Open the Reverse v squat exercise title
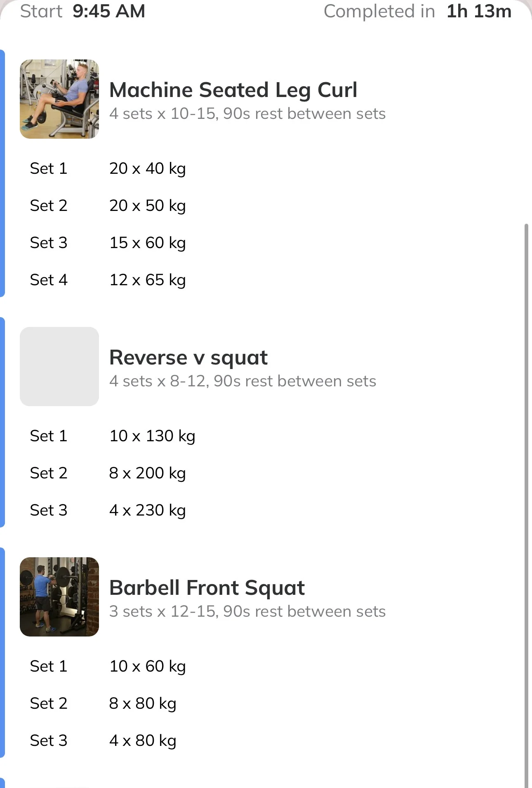 (188, 357)
